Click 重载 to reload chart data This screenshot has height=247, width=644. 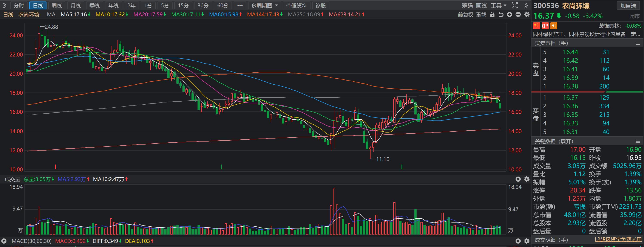point(481,14)
